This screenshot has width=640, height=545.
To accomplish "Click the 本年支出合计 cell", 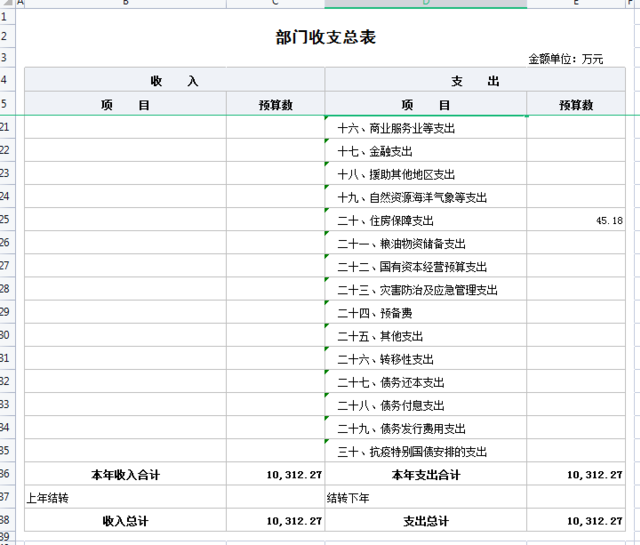I will tap(426, 474).
